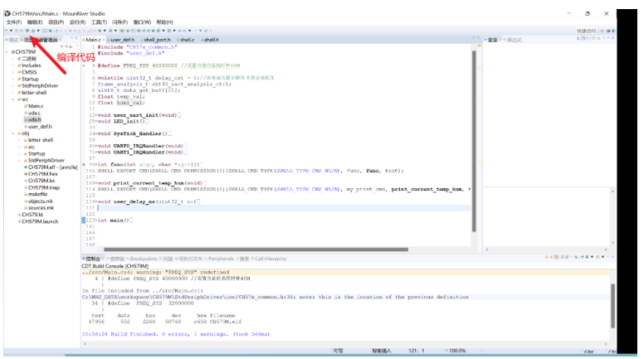Screen dimensions: 644x359
Task: Click the build project icon in toolbar
Action: click(x=27, y=31)
